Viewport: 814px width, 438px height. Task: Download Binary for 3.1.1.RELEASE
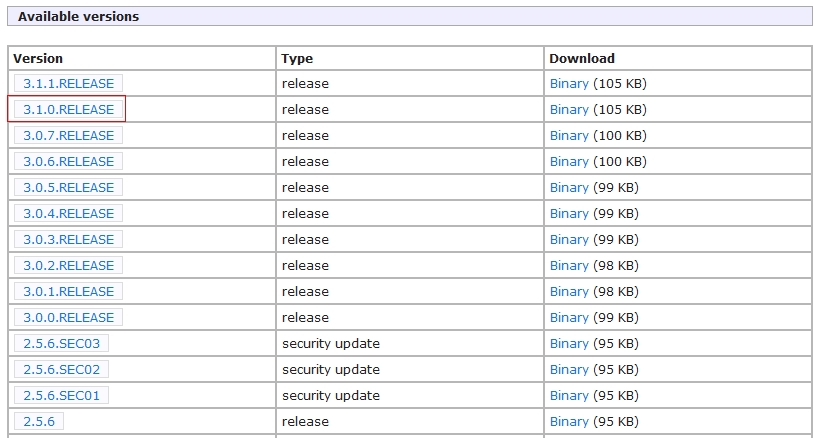coord(569,84)
